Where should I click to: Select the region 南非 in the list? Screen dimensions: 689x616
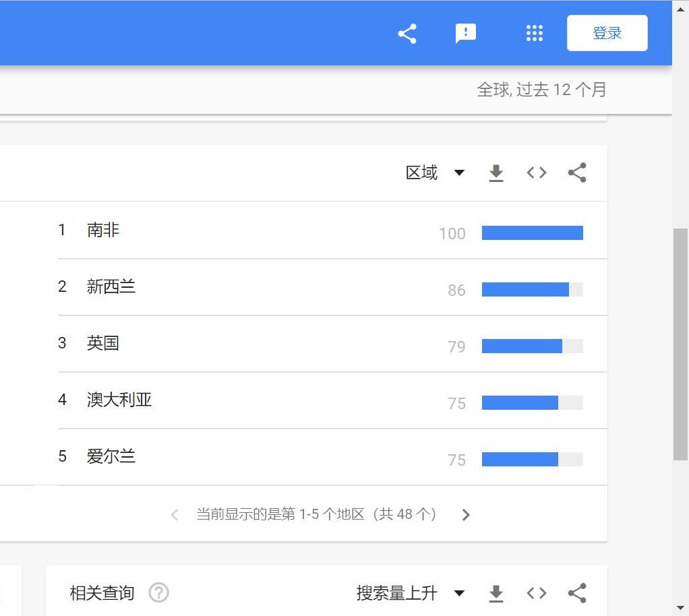pos(102,230)
